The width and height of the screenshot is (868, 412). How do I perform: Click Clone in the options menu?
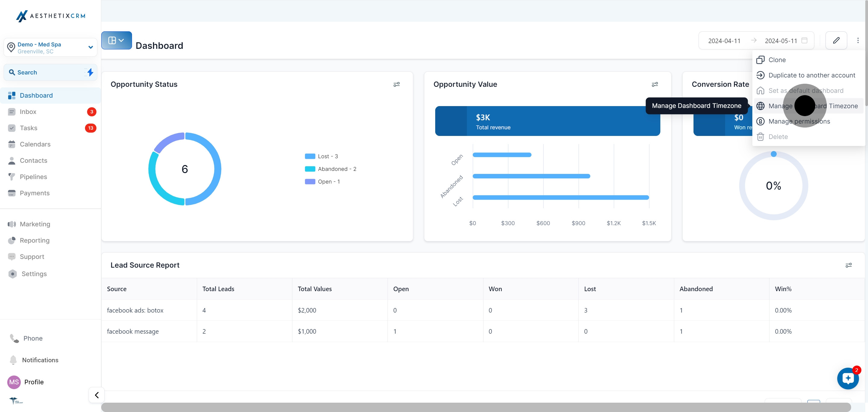tap(778, 60)
